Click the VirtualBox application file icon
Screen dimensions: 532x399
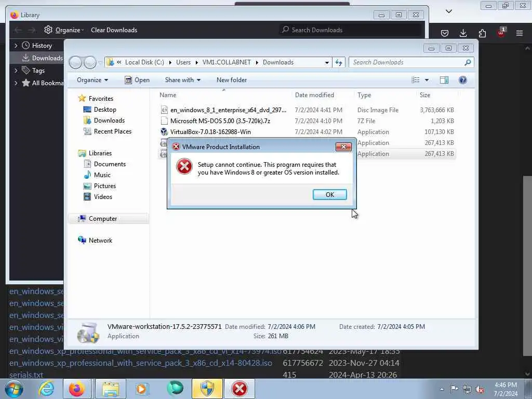(164, 131)
